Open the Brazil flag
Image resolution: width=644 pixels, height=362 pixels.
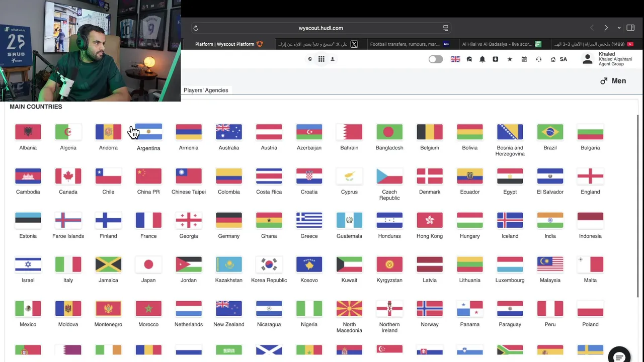[x=550, y=132]
